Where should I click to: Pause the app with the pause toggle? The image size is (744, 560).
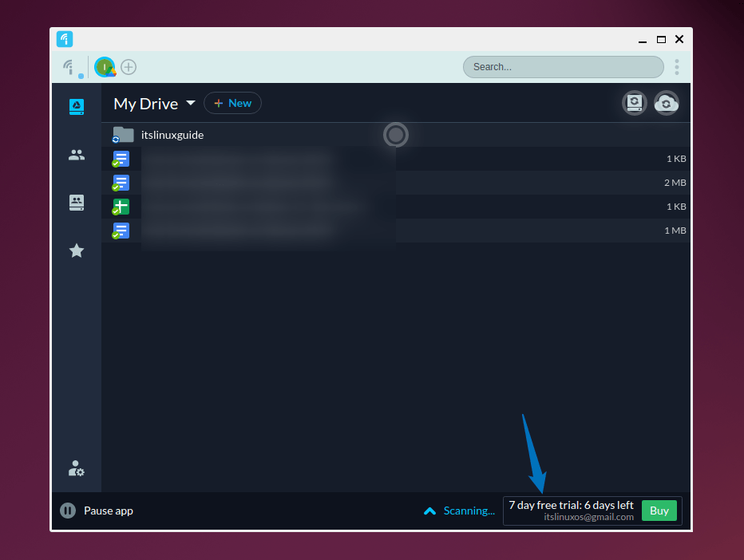[68, 511]
